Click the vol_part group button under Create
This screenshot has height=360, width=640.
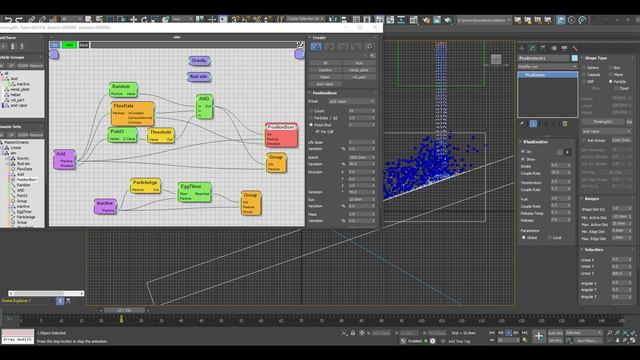click(359, 77)
